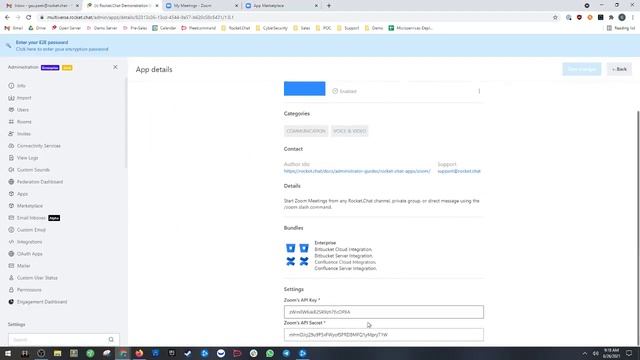
Task: Show hidden system tray icons
Action: pyautogui.click(x=584, y=353)
